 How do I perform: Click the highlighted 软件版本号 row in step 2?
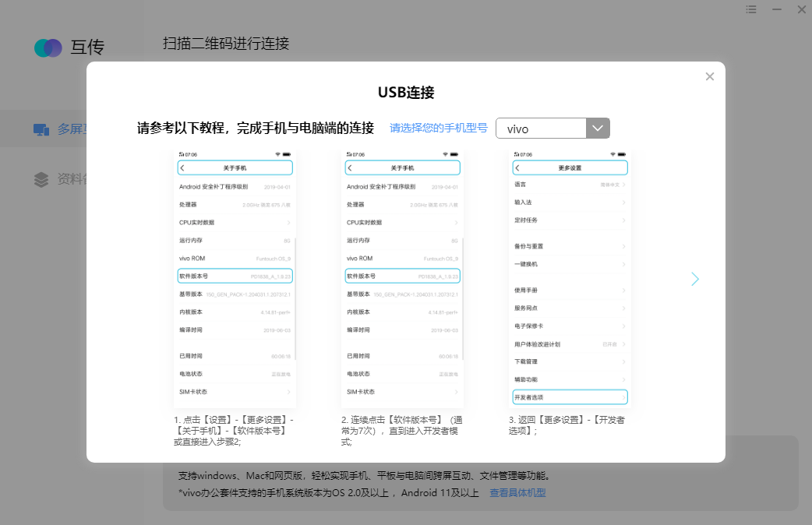pos(401,276)
